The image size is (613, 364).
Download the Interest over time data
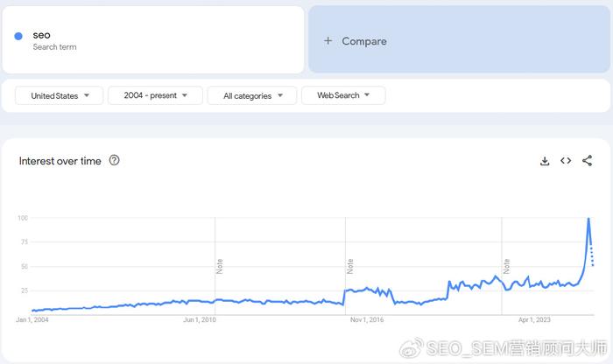coord(545,161)
